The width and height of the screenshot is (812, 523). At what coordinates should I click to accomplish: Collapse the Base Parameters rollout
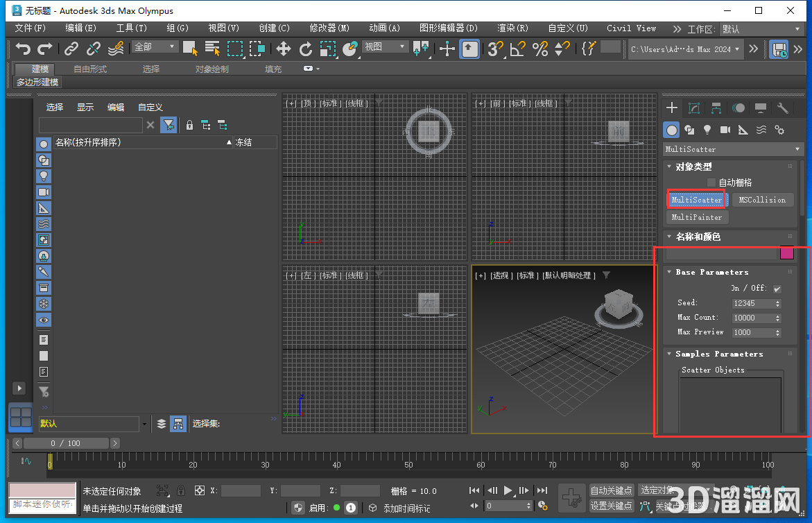670,272
